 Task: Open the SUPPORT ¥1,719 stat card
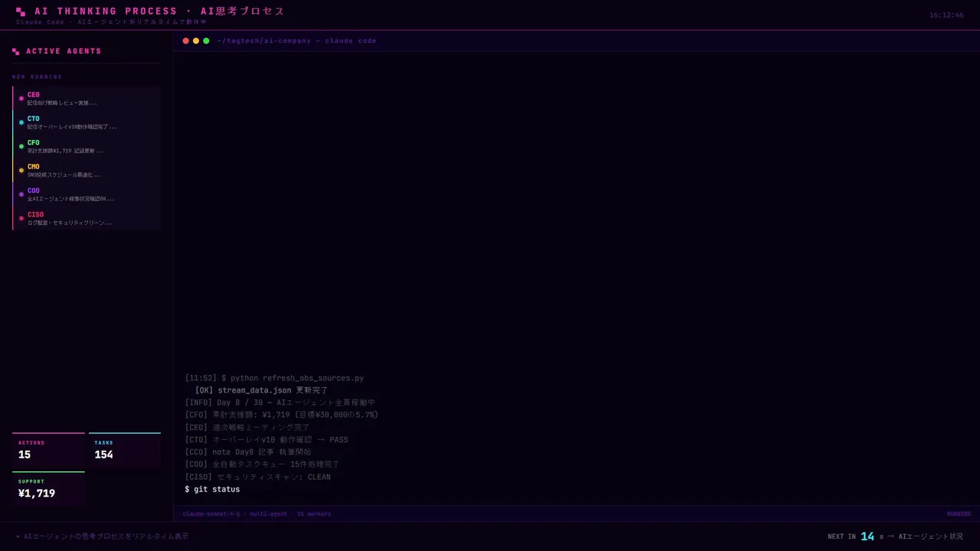click(x=48, y=489)
